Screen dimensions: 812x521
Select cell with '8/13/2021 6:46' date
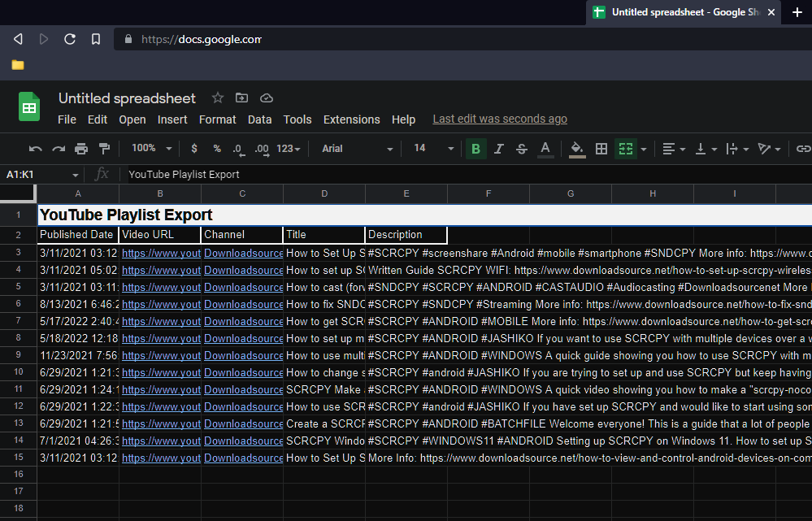pos(78,305)
